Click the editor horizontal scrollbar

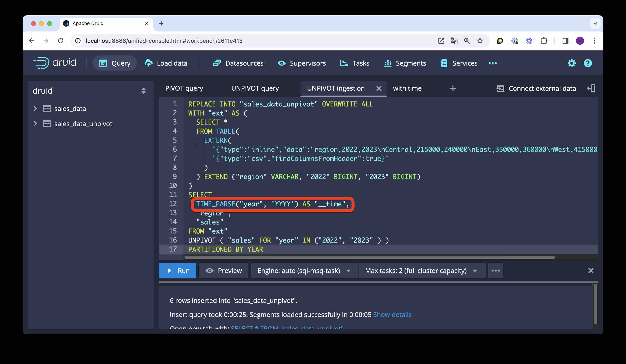pos(369,257)
